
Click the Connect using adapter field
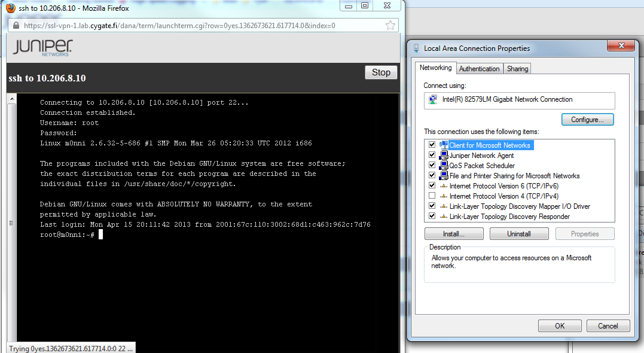click(x=519, y=101)
